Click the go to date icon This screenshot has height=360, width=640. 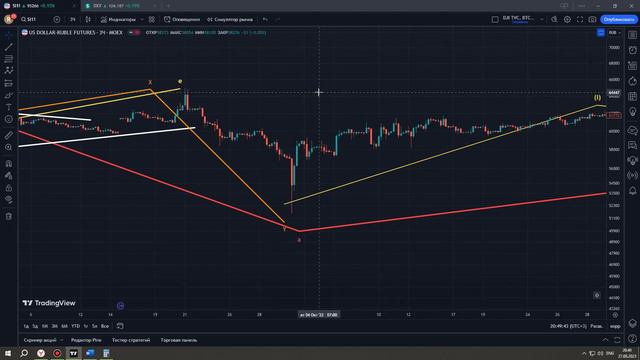pos(120,326)
